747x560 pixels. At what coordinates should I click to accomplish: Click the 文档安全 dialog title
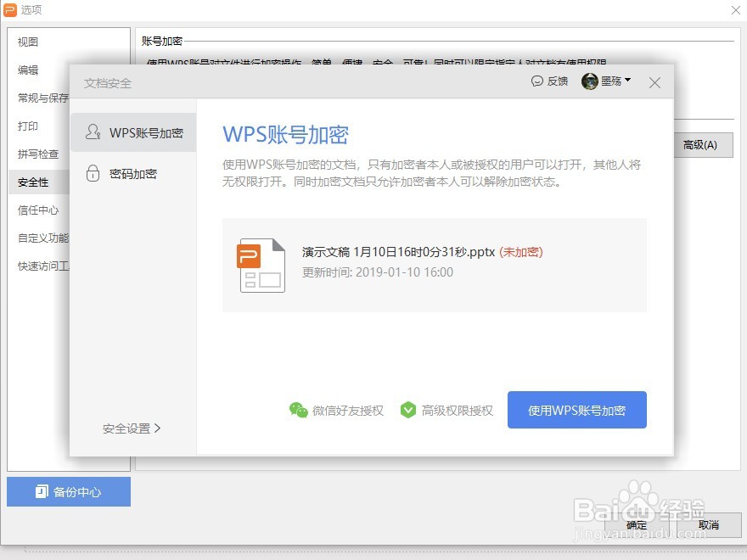point(108,83)
